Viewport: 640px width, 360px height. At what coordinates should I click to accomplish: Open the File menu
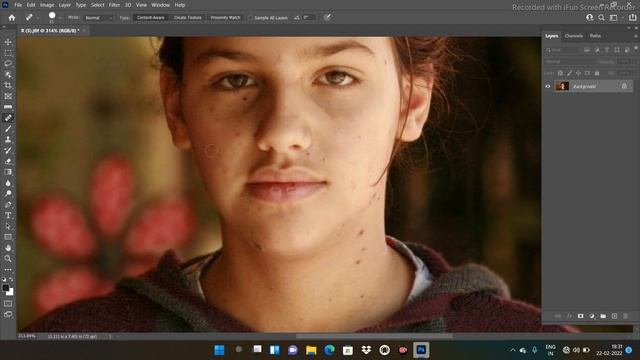(x=18, y=5)
